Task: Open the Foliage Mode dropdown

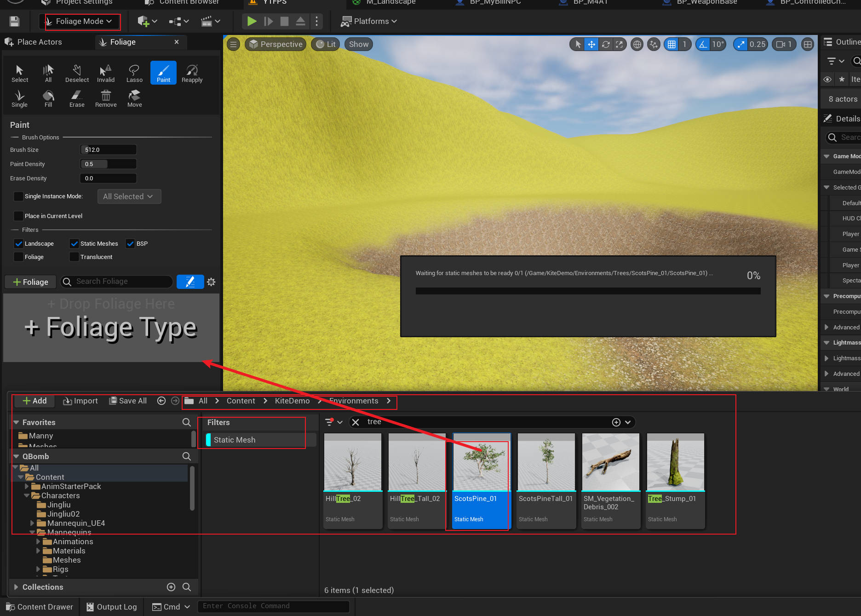Action: pos(79,21)
